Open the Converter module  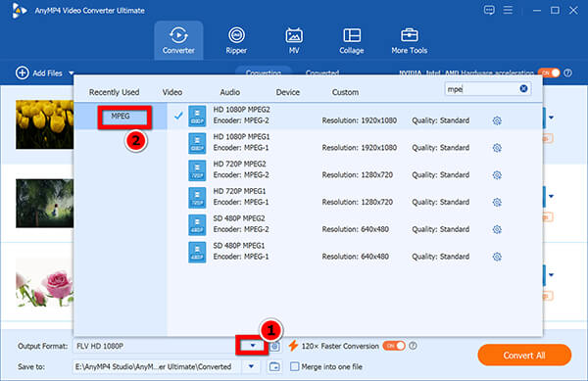coord(178,40)
